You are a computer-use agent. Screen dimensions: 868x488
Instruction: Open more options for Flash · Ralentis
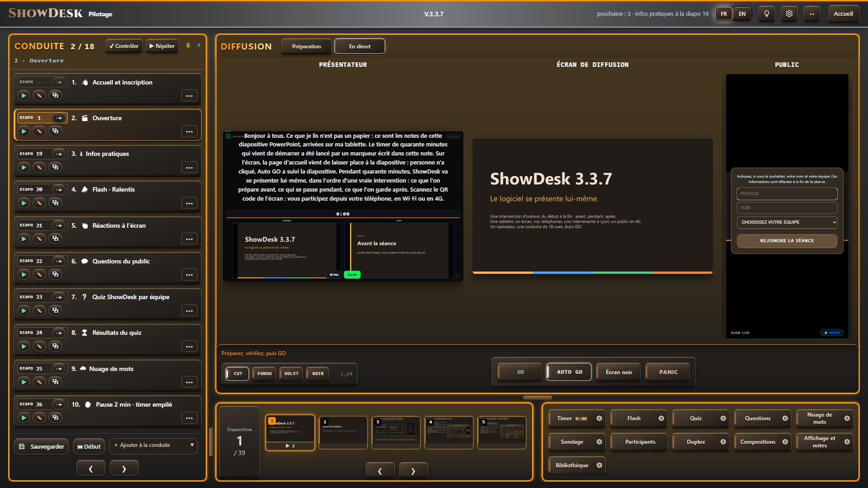(x=189, y=203)
